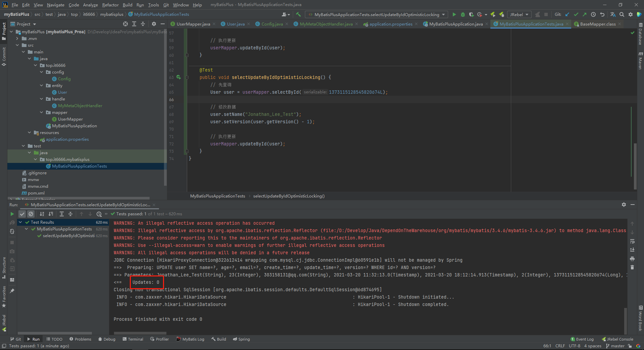Toggle soft-wrap in console
The width and height of the screenshot is (644, 350).
[x=632, y=241]
